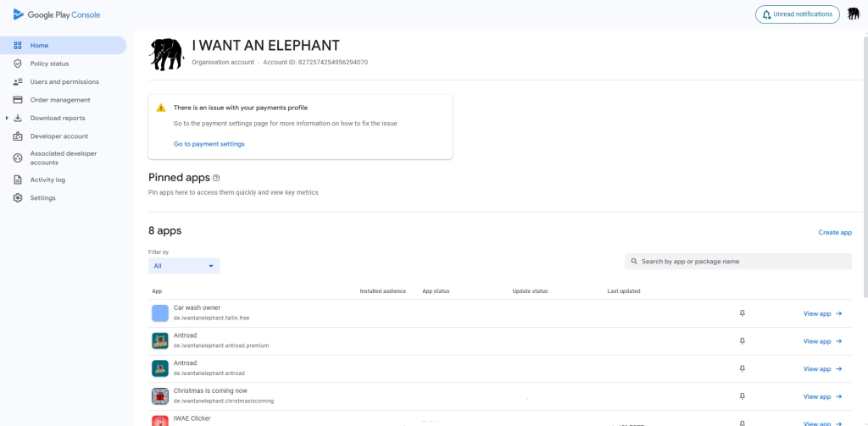Click the Google Play Console logo
Viewport: 868px width, 426px height.
(x=57, y=15)
